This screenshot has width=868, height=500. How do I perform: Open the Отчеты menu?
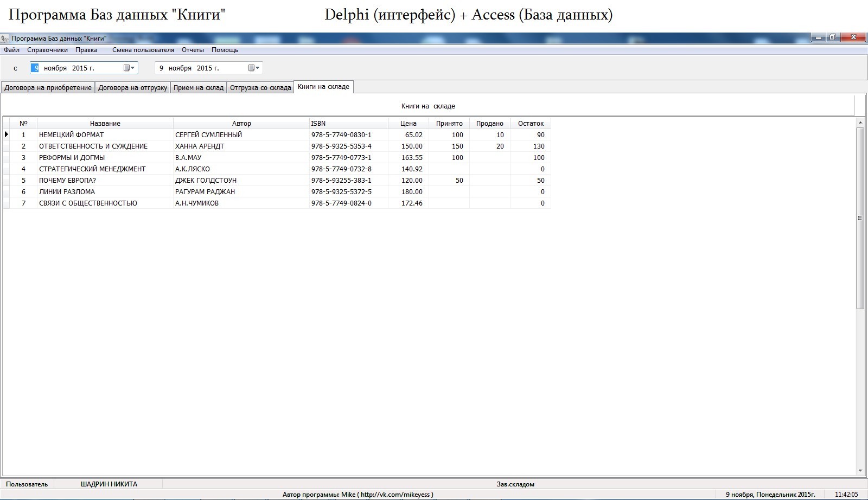coord(193,50)
